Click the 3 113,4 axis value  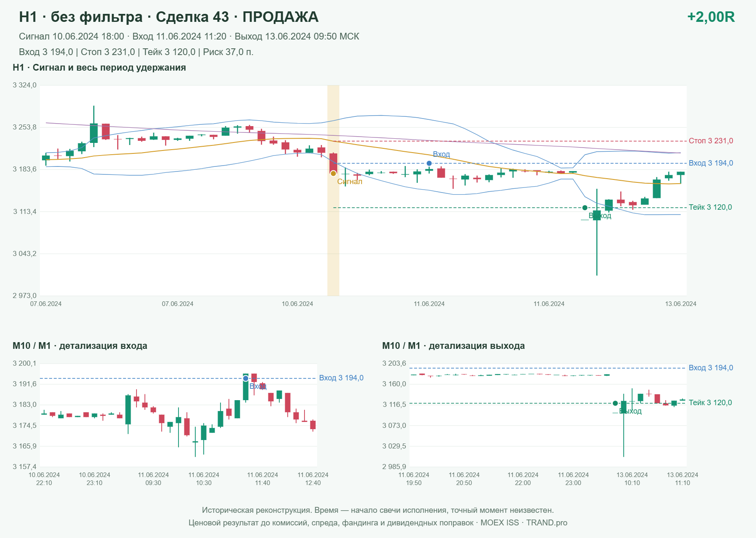point(24,211)
